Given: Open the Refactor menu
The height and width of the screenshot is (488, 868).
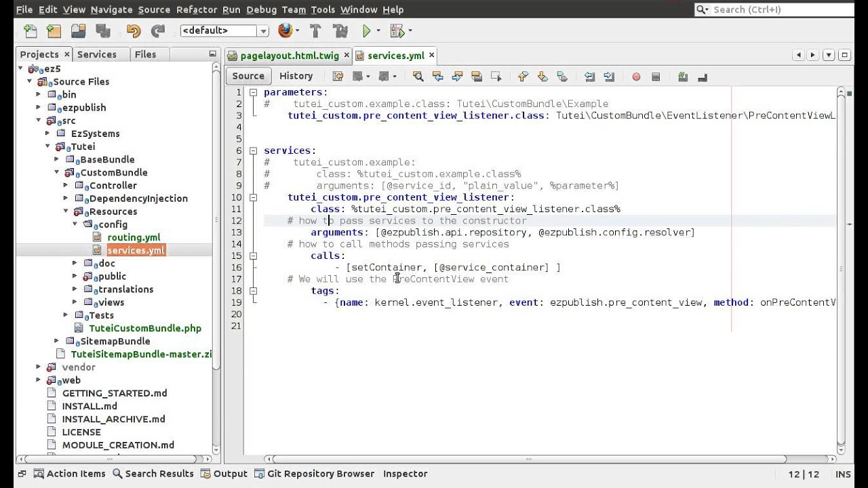Looking at the screenshot, I should [x=197, y=9].
